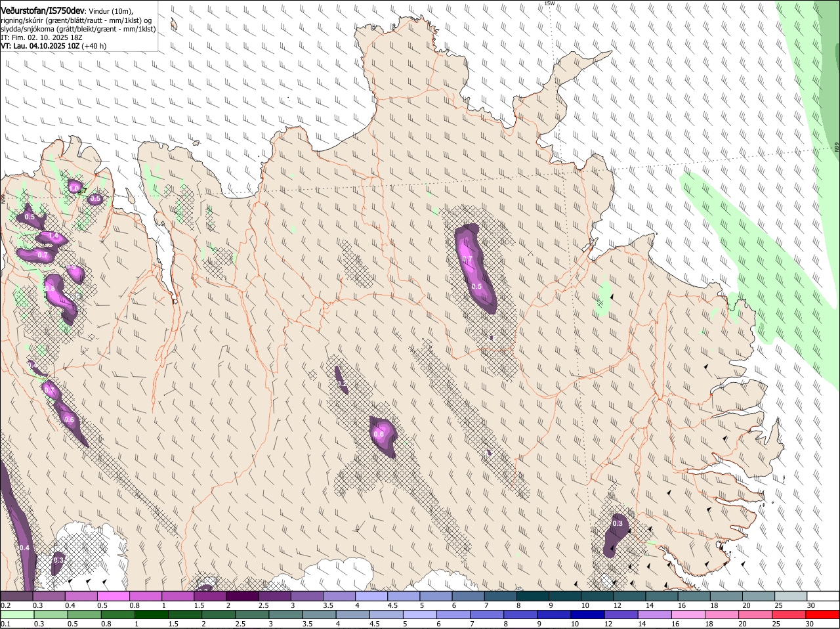Image resolution: width=840 pixels, height=629 pixels.
Task: Select the first 0.2–0.3 mauve swatch on the purple scale
Action: tap(17, 596)
